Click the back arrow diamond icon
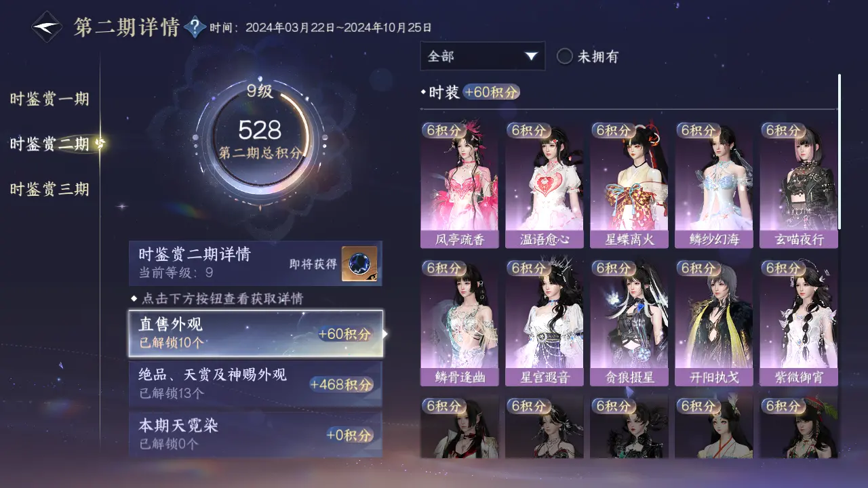 (x=47, y=28)
